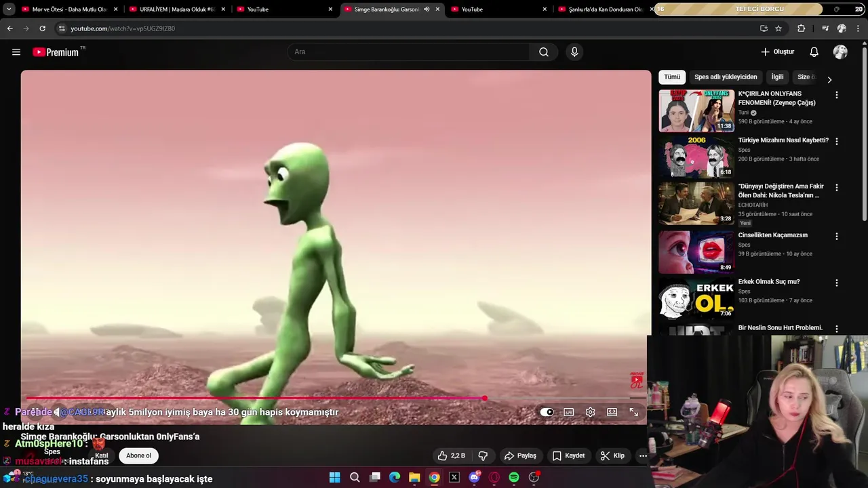This screenshot has height=488, width=868.
Task: Open the Chrome three-dot menu
Action: pos(859,28)
